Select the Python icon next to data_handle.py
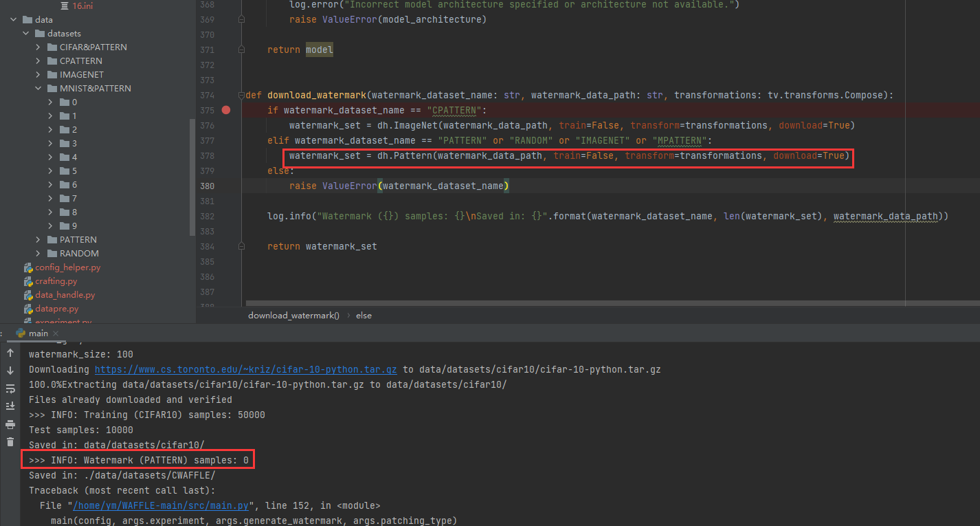Screen dimensions: 980x526 tap(28, 294)
